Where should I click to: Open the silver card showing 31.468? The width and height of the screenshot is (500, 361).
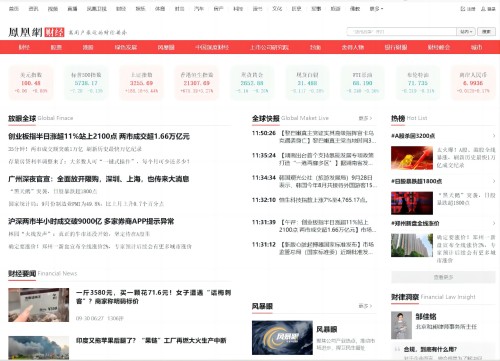tap(307, 83)
